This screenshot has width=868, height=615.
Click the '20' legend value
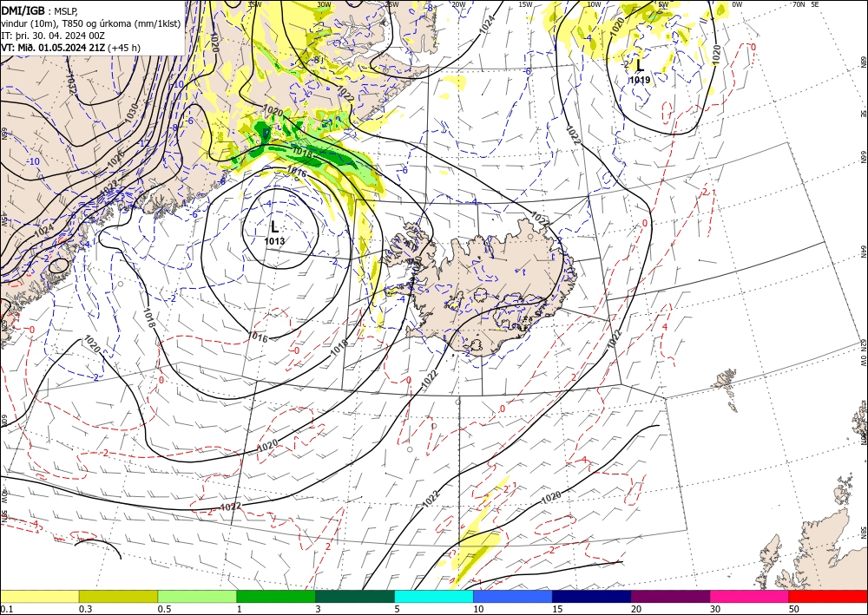click(x=636, y=609)
